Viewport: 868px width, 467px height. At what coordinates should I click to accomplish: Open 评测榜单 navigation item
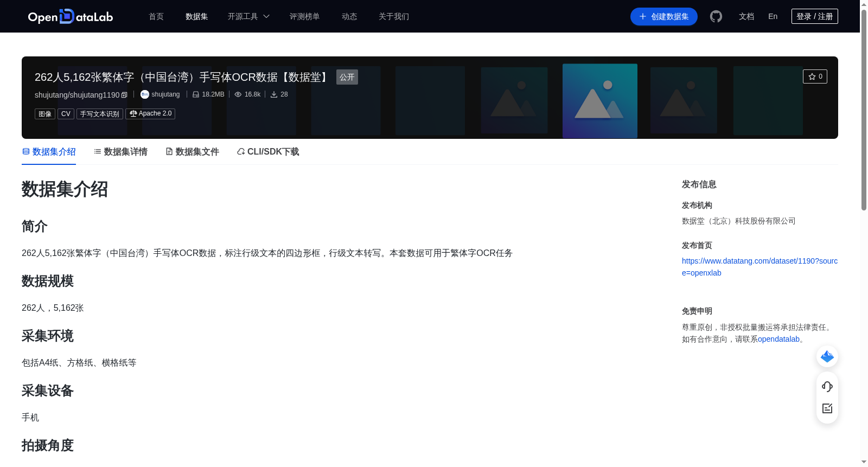304,16
